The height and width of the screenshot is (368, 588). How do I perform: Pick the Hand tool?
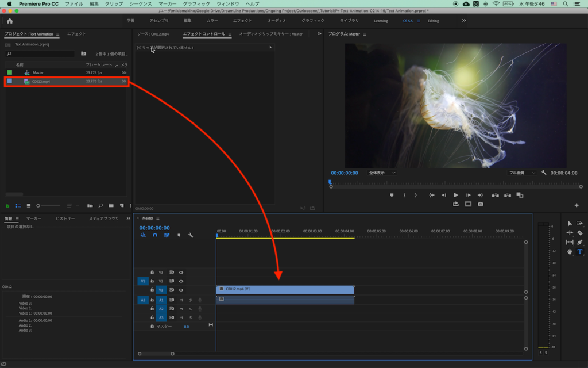[570, 251]
